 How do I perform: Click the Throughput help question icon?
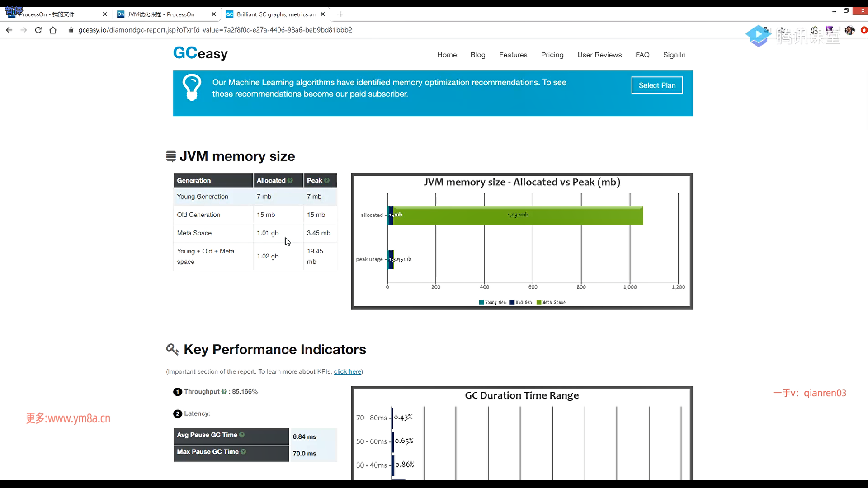(224, 392)
